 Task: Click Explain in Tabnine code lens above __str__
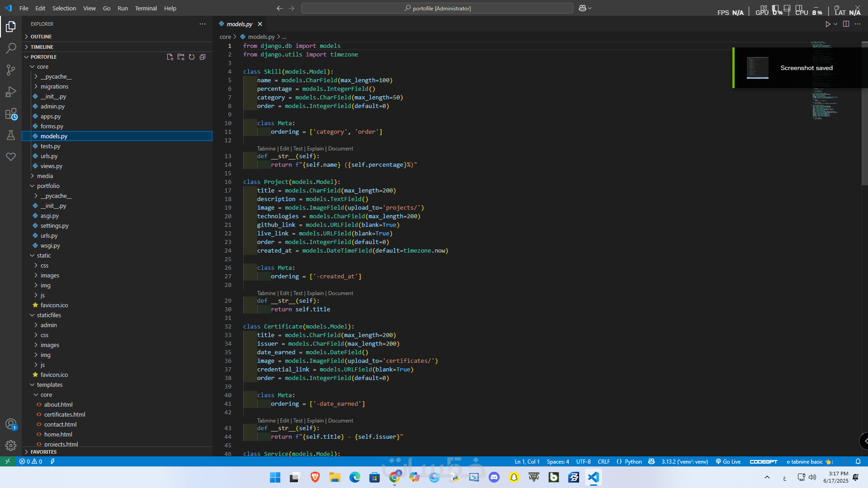click(315, 149)
